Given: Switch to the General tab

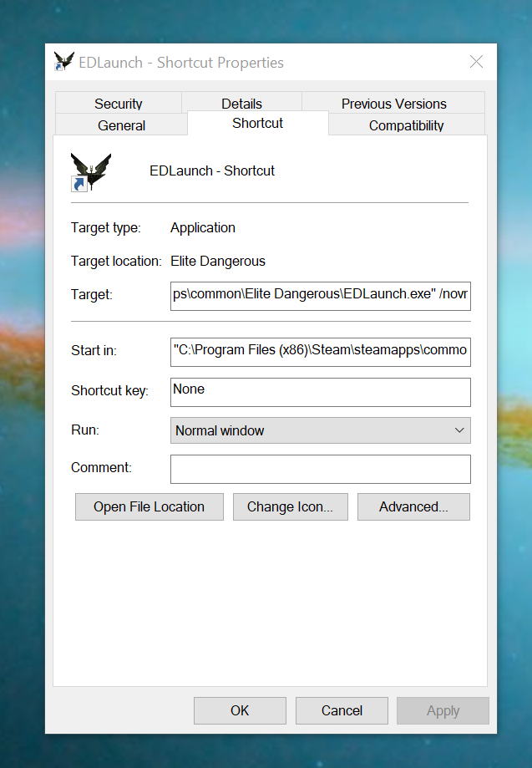Looking at the screenshot, I should pos(121,125).
